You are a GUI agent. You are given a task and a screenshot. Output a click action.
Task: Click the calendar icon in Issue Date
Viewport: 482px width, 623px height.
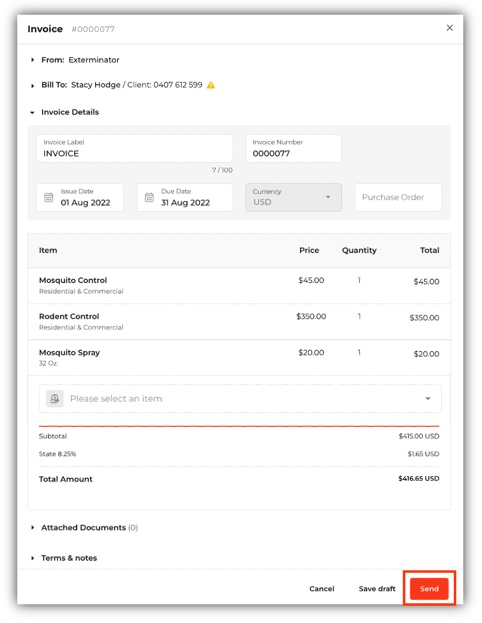click(x=48, y=197)
